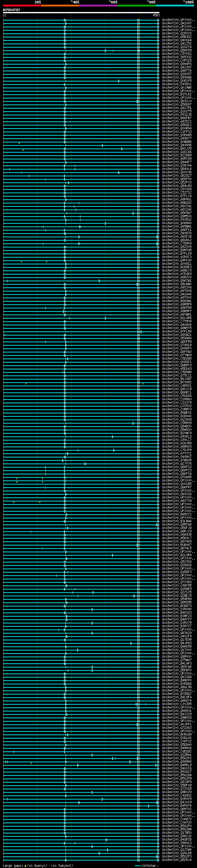197x868 pixels.
Task: Click the green ~80% identity color segment
Action: coord(137,6)
